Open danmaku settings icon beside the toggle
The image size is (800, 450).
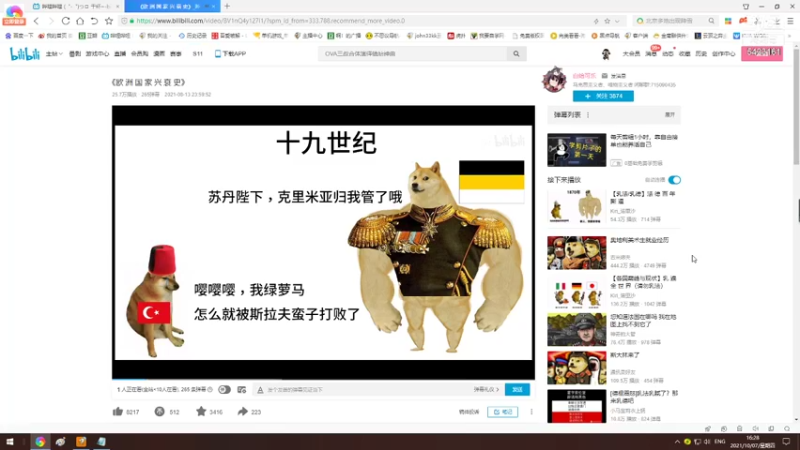242,389
